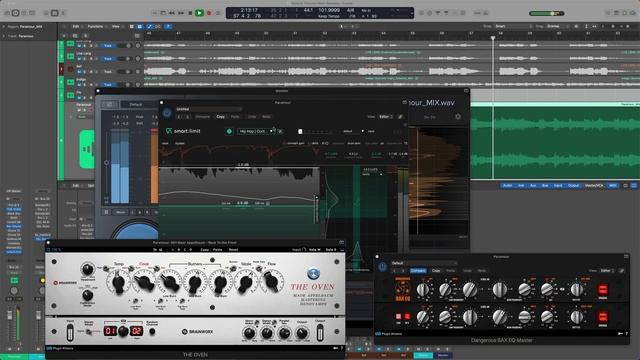Select the Bus mixer filter tab
Screen dimensions: 640x360
[545, 186]
